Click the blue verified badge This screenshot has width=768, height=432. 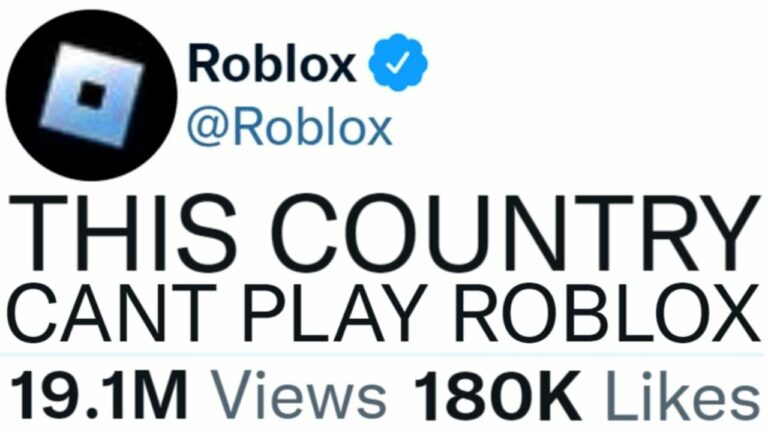coord(398,62)
